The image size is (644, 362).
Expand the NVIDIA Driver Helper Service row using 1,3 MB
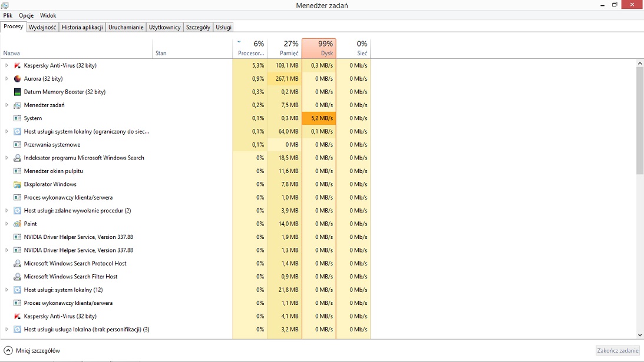(6, 250)
